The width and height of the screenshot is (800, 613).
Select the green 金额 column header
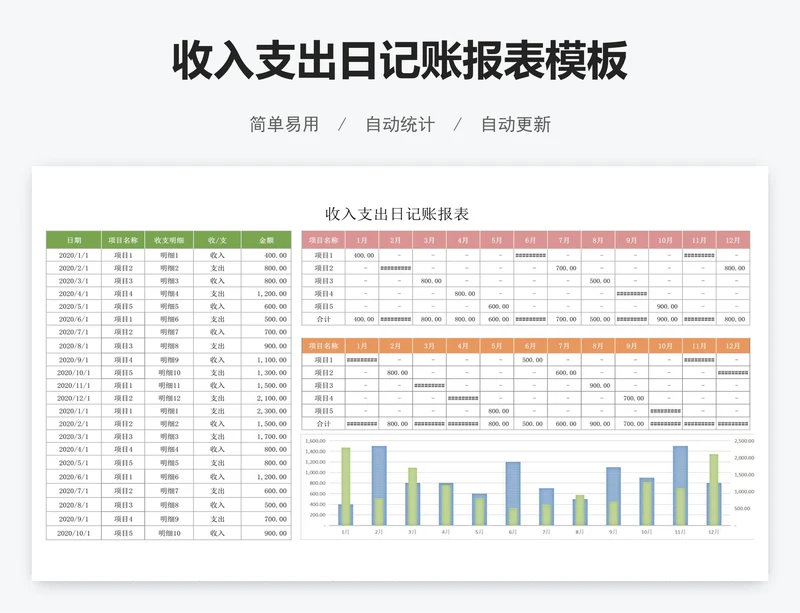tap(266, 240)
